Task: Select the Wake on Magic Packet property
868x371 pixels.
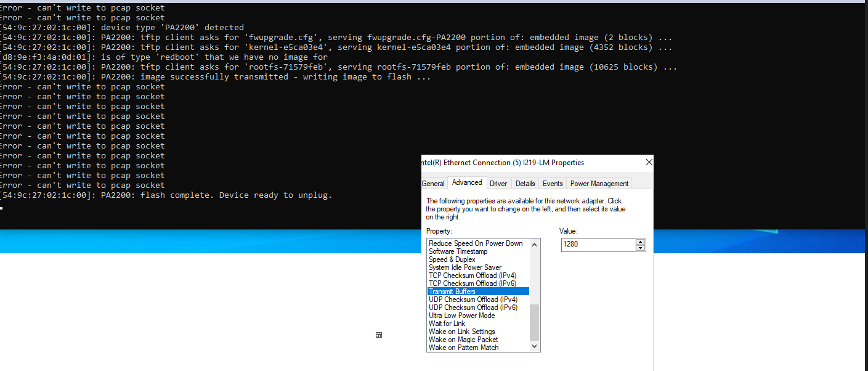Action: (x=463, y=339)
